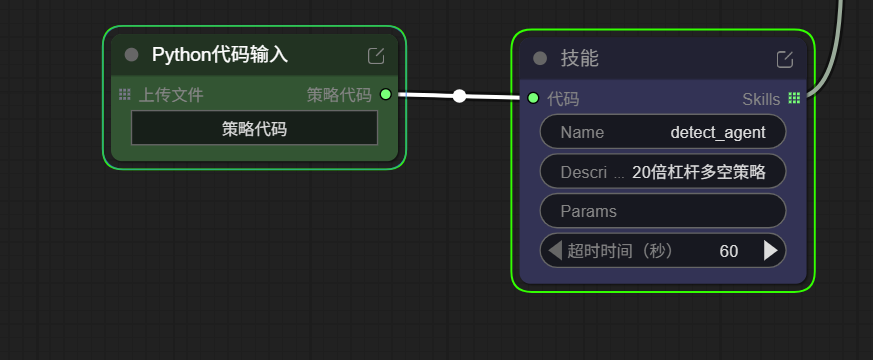The width and height of the screenshot is (873, 360).
Task: Click the Skills output grid icon
Action: pos(794,98)
